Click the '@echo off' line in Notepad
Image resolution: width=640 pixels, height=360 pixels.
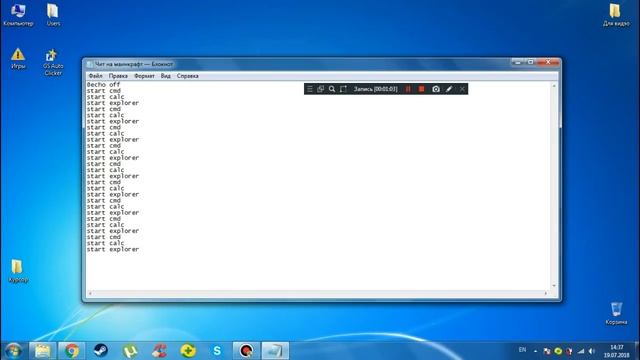(x=103, y=84)
